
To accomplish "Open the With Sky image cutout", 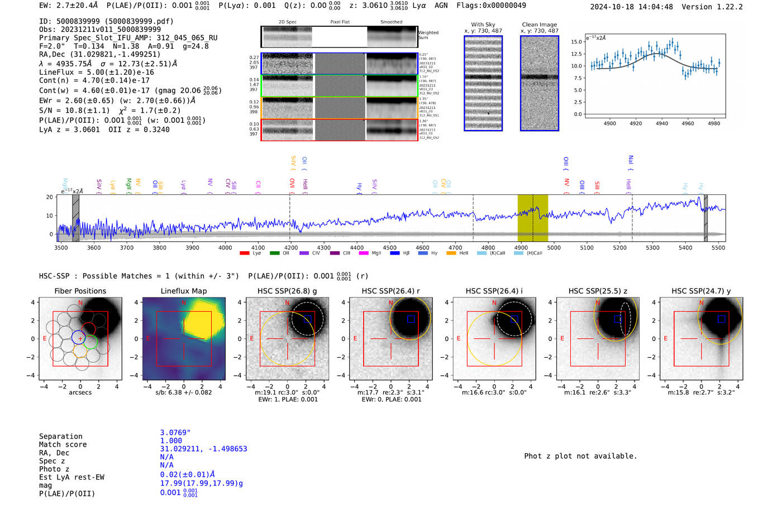I will click(483, 83).
